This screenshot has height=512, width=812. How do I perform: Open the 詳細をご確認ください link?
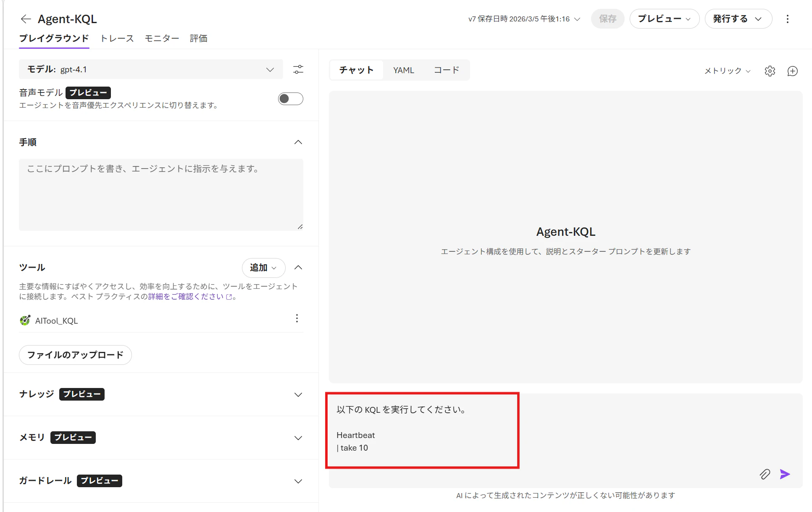pyautogui.click(x=186, y=297)
